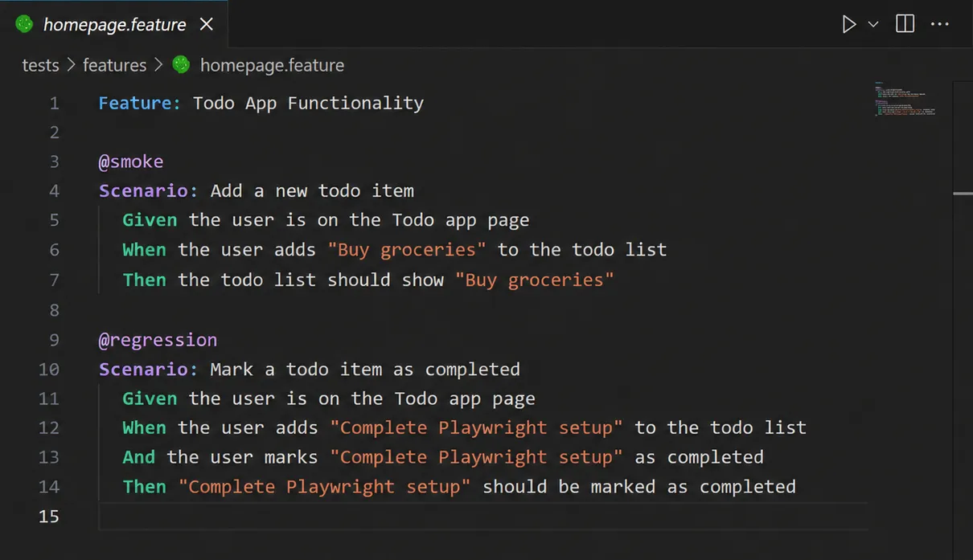Open the run options dropdown arrow
Viewport: 973px width, 560px height.
873,24
